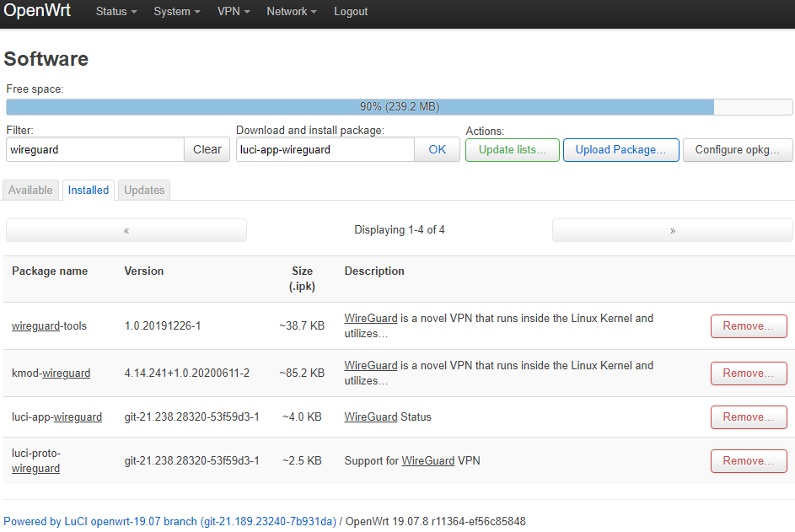Remove the luci-proto-wireguard package
795x532 pixels.
pyautogui.click(x=749, y=461)
